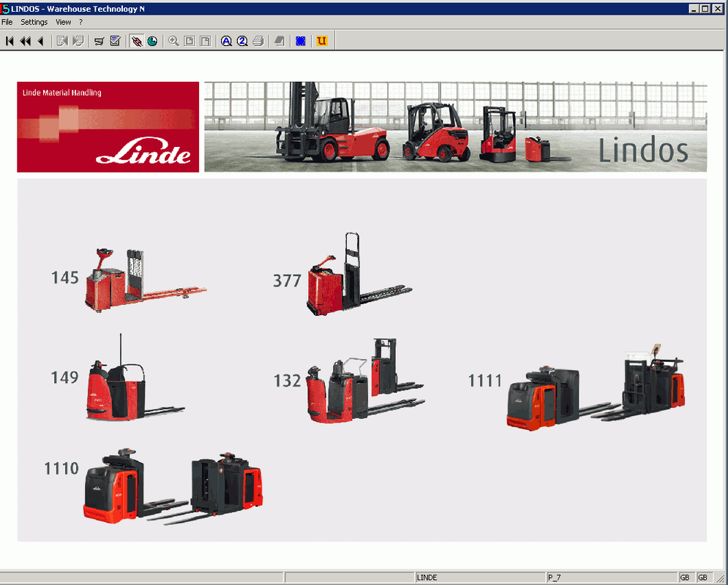Click the printer icon

point(258,41)
